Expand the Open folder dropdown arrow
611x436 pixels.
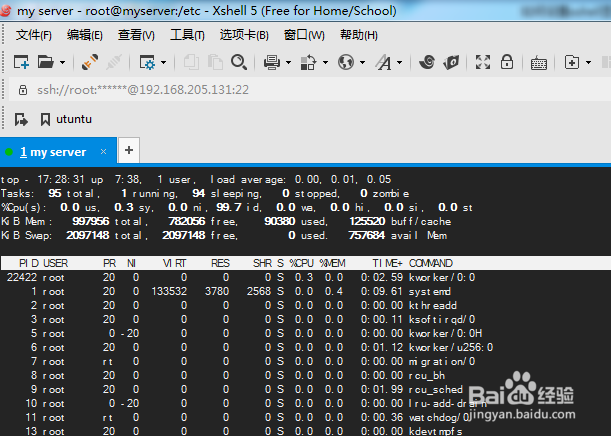[x=62, y=62]
